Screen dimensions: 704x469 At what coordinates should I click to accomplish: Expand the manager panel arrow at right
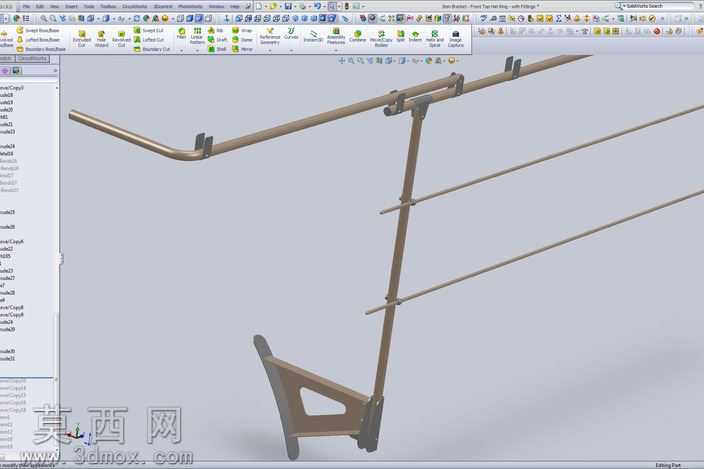click(55, 71)
